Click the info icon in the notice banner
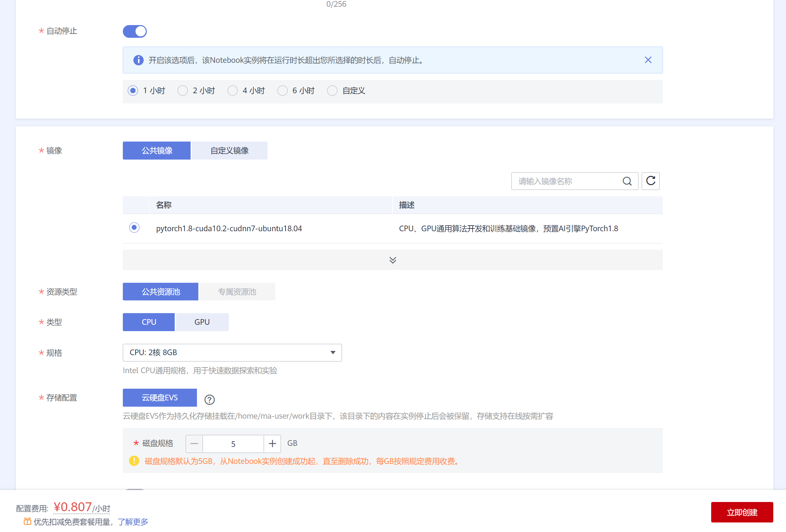786x532 pixels. 138,60
